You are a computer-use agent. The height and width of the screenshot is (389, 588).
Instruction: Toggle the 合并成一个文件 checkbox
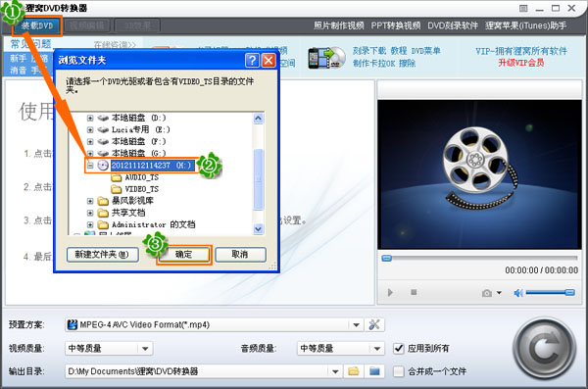pyautogui.click(x=398, y=371)
